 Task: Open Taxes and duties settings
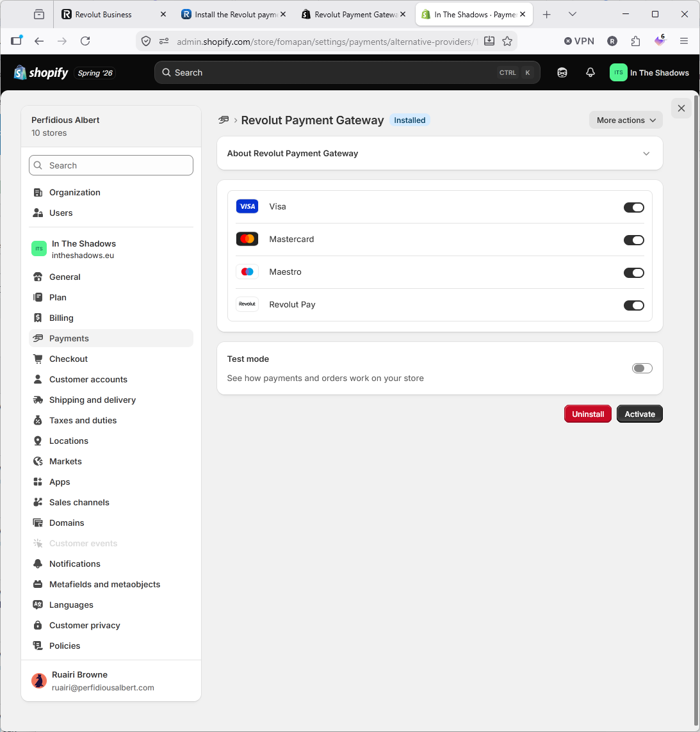(x=111, y=420)
